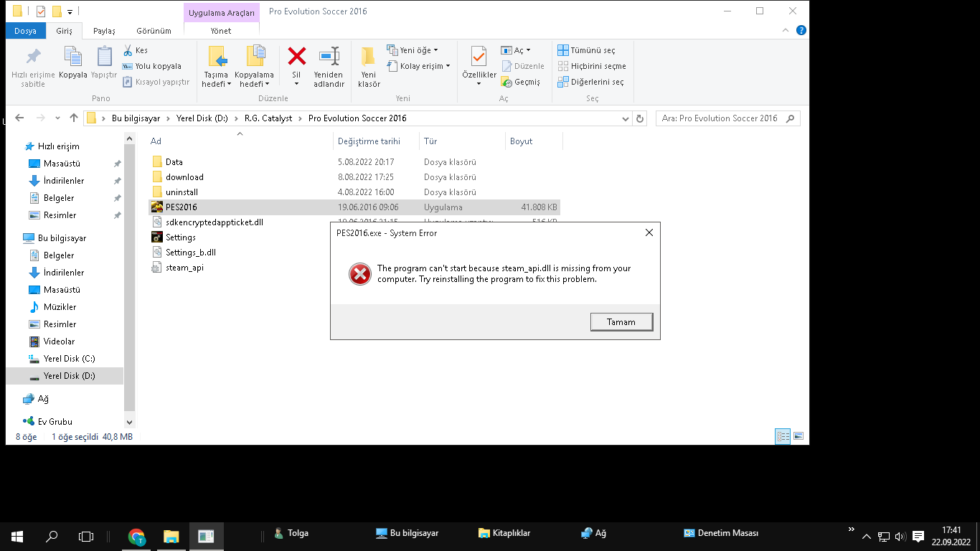Image resolution: width=980 pixels, height=551 pixels.
Task: Show hidden tray icons chevron
Action: coord(867,536)
